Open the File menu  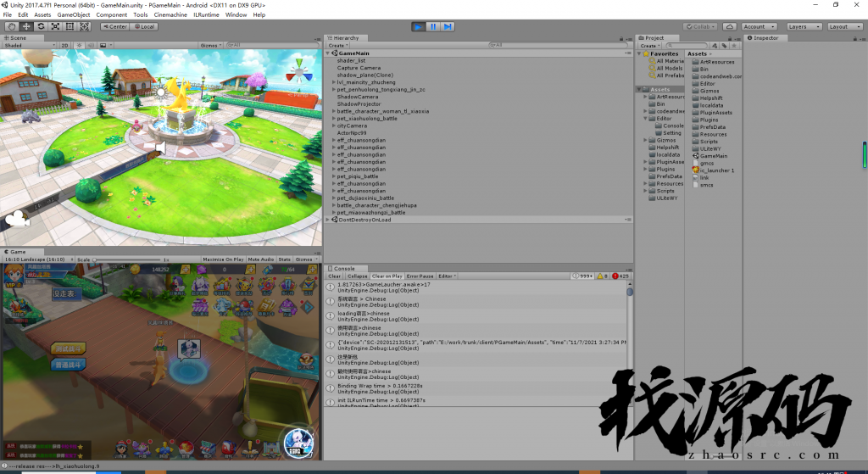(8, 15)
